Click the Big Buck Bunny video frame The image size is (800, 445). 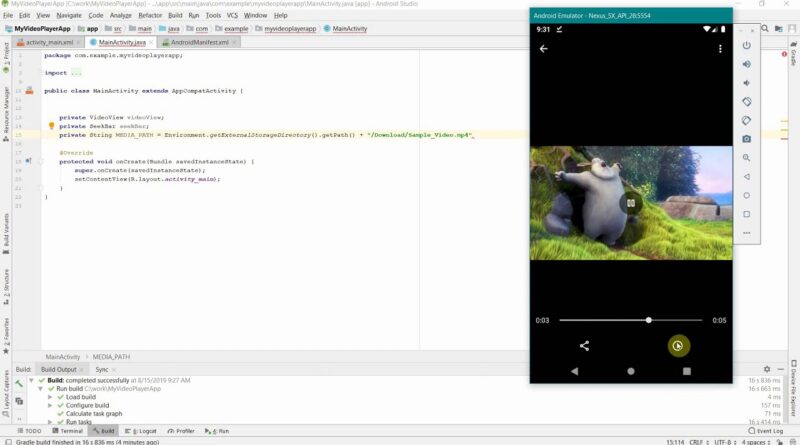631,203
